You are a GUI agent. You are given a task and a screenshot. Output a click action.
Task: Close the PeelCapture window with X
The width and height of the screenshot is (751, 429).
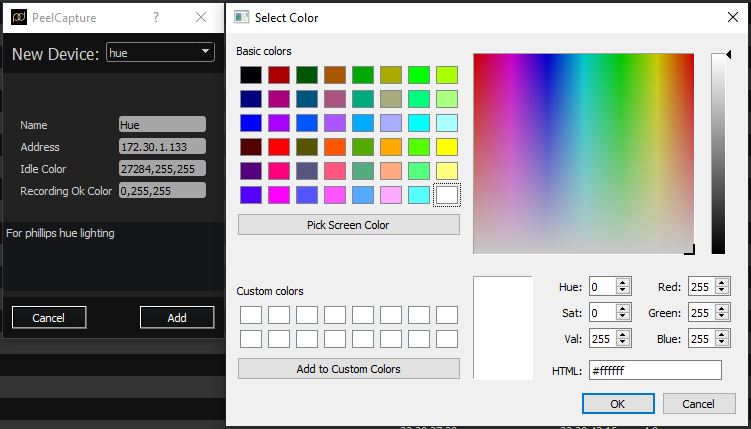click(201, 17)
